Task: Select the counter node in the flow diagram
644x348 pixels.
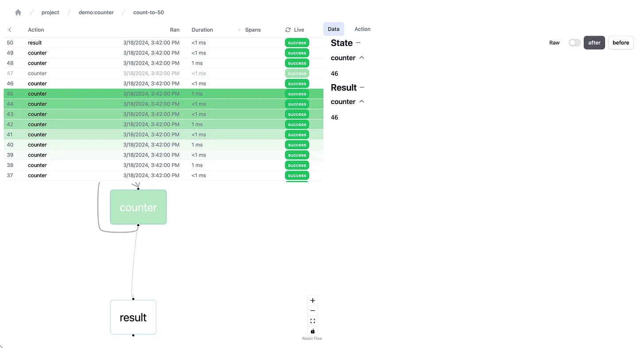Action: coord(138,207)
